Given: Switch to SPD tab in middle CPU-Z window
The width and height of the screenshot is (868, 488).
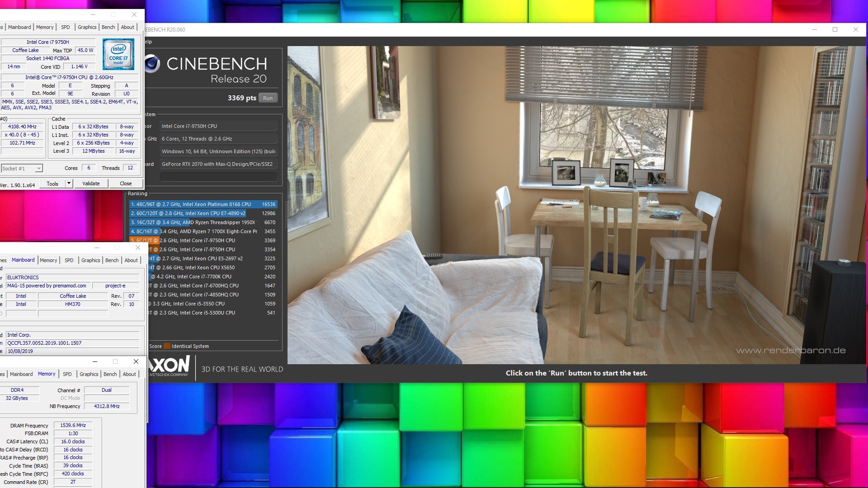Looking at the screenshot, I should point(69,260).
